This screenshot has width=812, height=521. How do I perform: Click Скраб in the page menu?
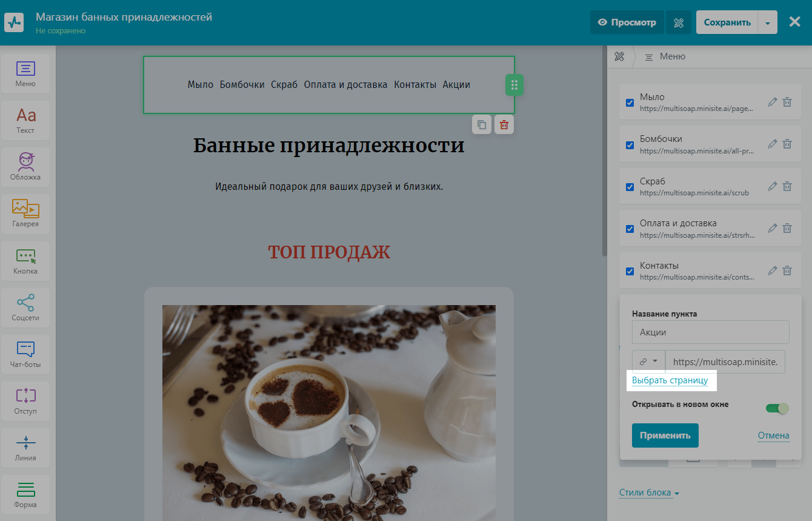pos(284,85)
